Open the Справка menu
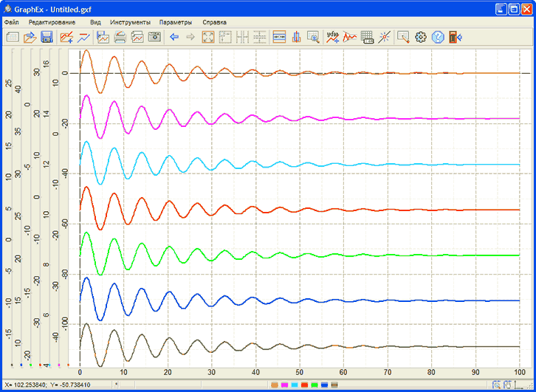Viewport: 536px width, 392px height. click(x=214, y=22)
